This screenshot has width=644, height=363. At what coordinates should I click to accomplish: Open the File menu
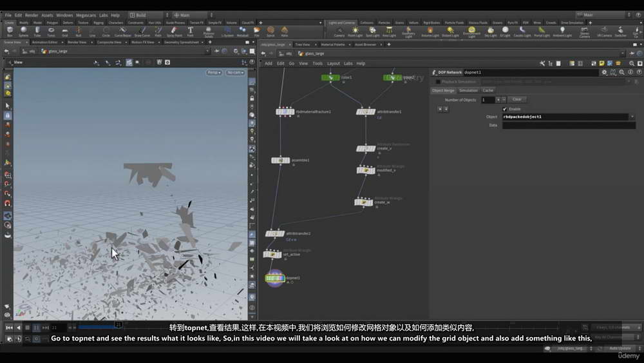[x=8, y=15]
